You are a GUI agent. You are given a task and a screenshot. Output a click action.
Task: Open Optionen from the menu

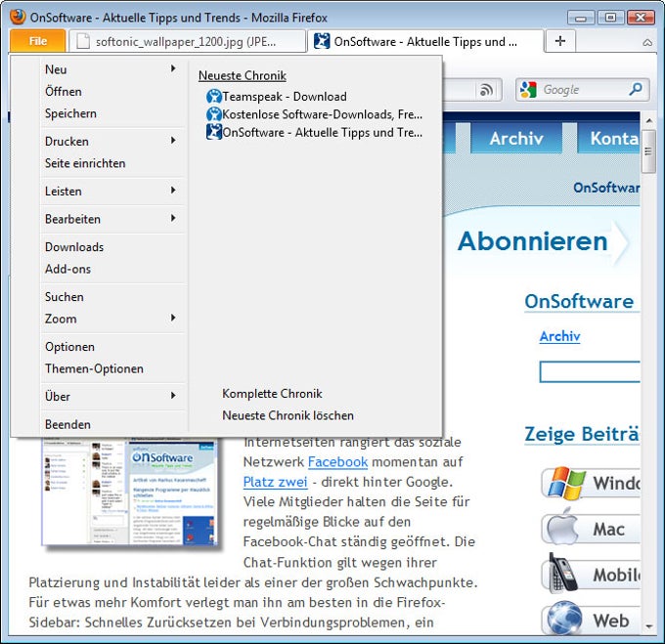[x=69, y=347]
